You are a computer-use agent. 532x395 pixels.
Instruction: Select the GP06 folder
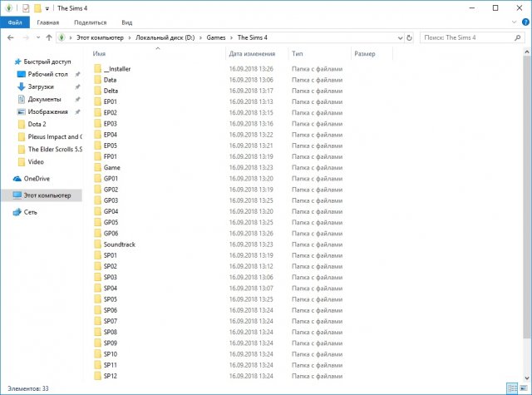coord(111,233)
